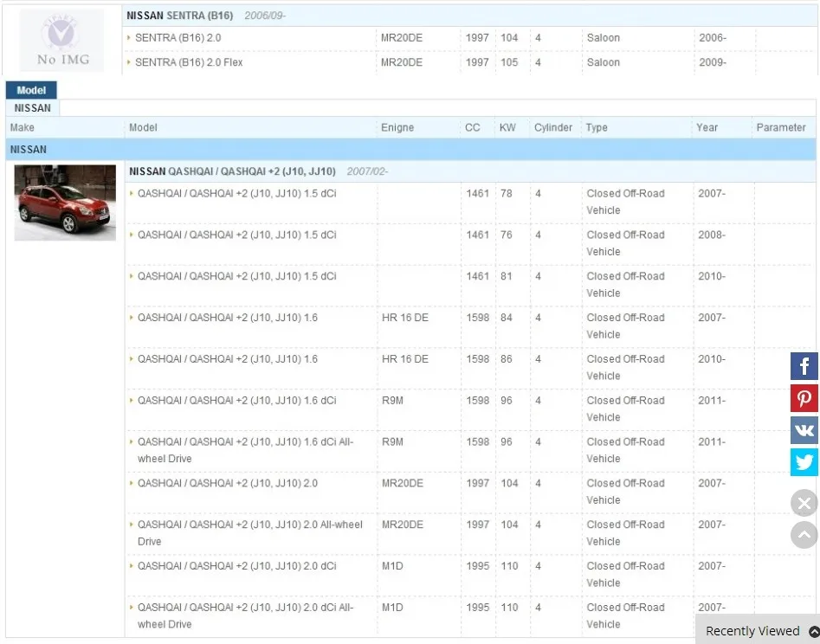Screen dimensions: 820x644
Task: Select the Qashqai 1.5 dCi 81 KW model
Action: [x=237, y=276]
